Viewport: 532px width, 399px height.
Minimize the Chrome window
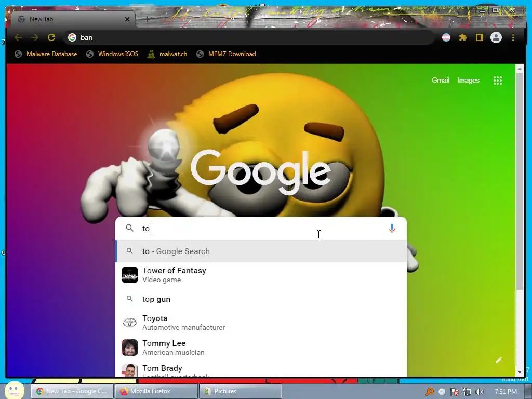point(482,11)
